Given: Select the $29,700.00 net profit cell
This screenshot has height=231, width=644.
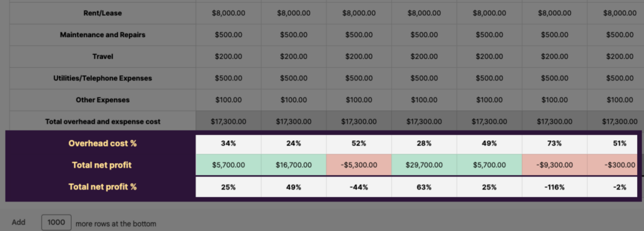Looking at the screenshot, I should coord(425,165).
